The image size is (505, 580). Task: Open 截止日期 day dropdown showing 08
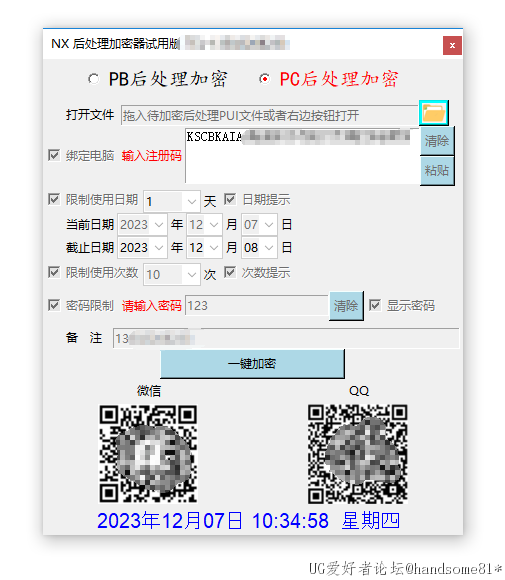tap(259, 247)
